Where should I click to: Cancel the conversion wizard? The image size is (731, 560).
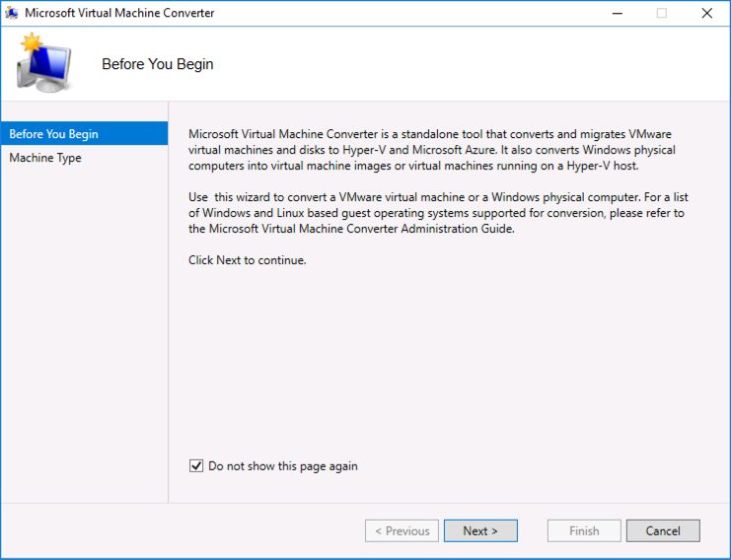point(663,530)
